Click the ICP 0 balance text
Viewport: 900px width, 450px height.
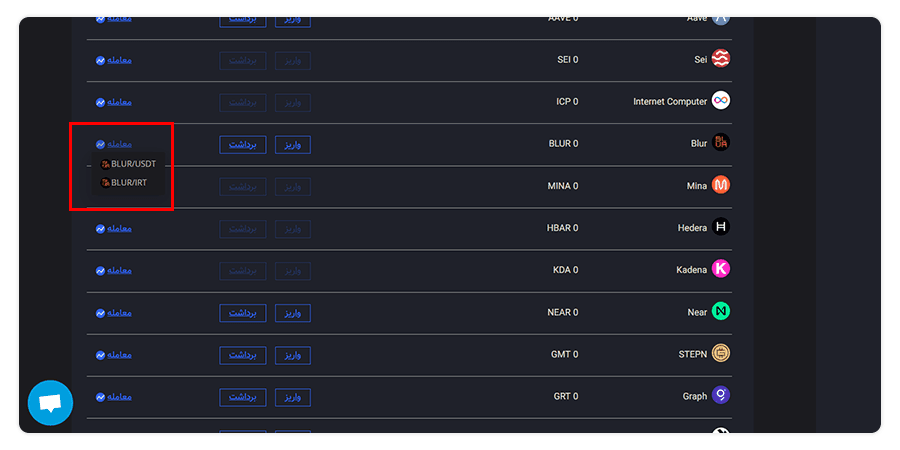tap(567, 102)
